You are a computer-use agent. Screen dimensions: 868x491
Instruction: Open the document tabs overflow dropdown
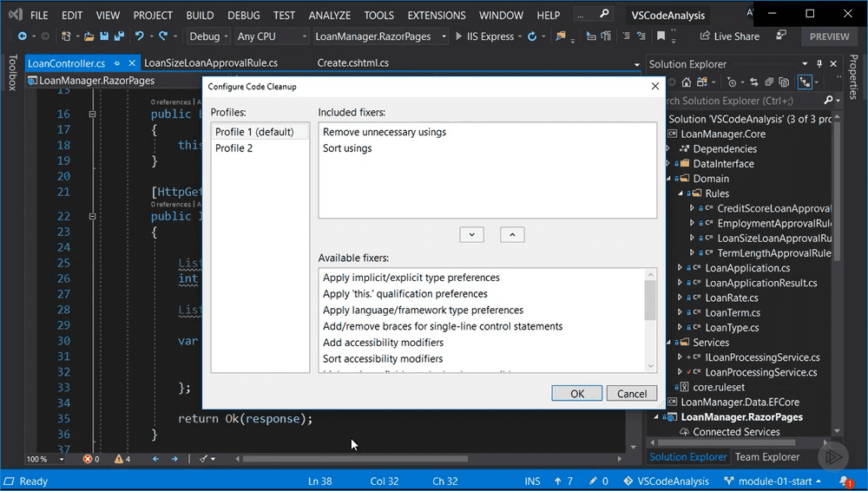[x=636, y=64]
